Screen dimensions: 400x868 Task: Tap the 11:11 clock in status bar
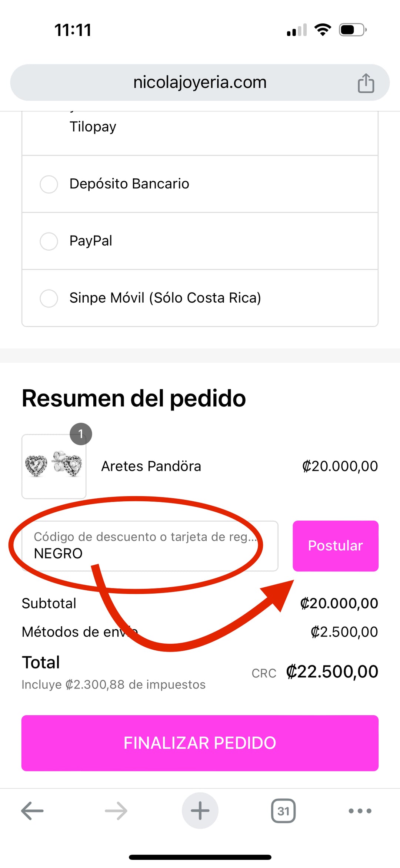[x=73, y=30]
